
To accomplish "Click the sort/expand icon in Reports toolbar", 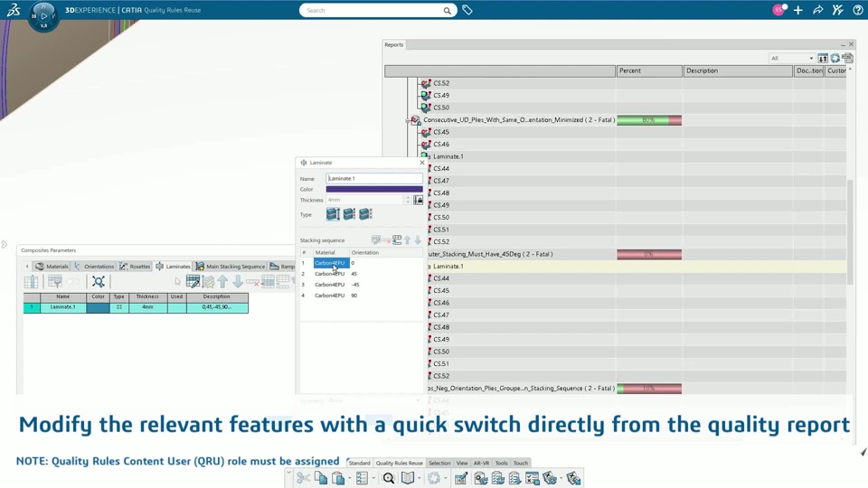I will tap(823, 58).
